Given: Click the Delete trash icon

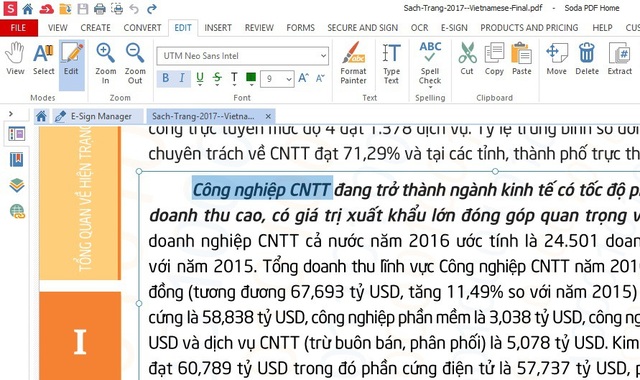Looking at the screenshot, I should (x=587, y=59).
